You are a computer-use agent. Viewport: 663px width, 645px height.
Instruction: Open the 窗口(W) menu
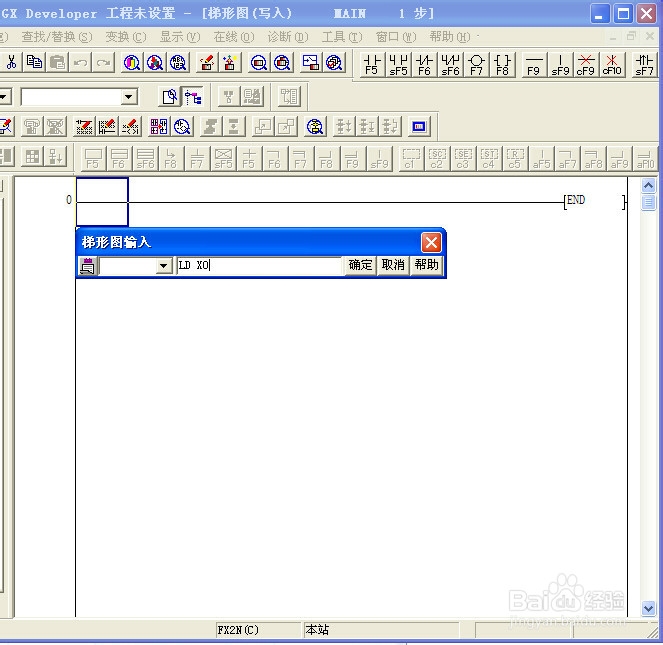pos(396,37)
